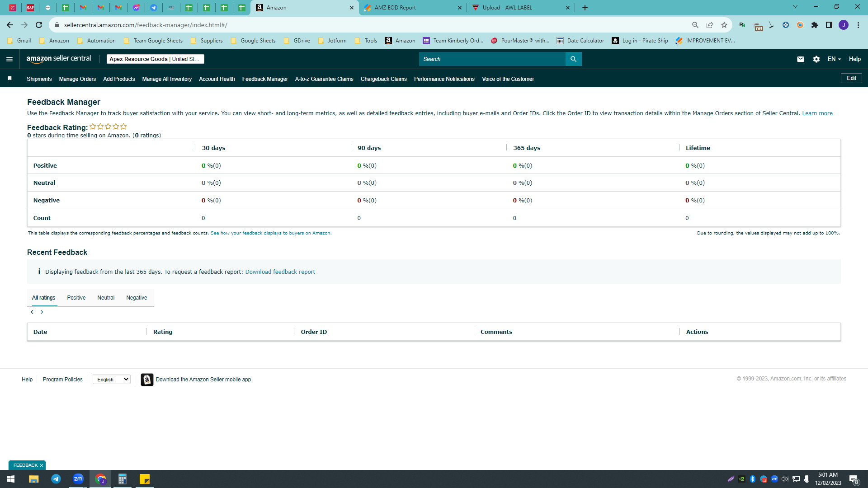
Task: Bookmark this page with star icon
Action: (x=724, y=25)
